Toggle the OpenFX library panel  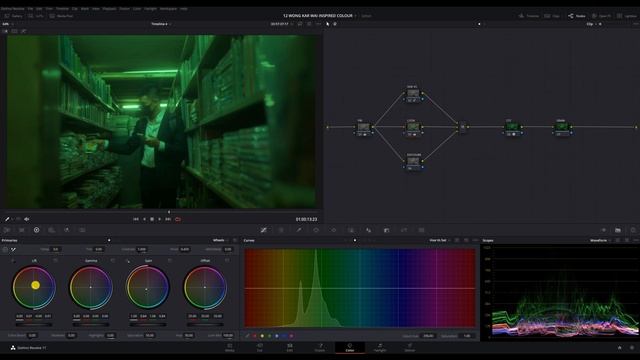(x=601, y=16)
